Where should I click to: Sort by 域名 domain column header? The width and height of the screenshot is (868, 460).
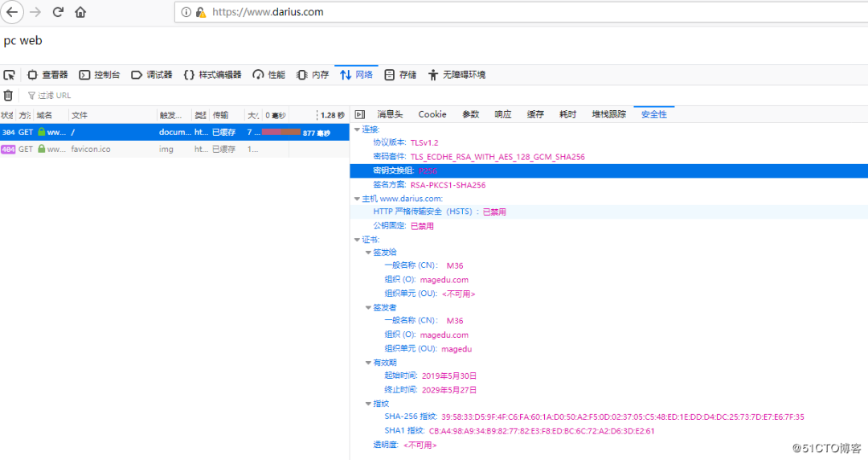[x=51, y=115]
